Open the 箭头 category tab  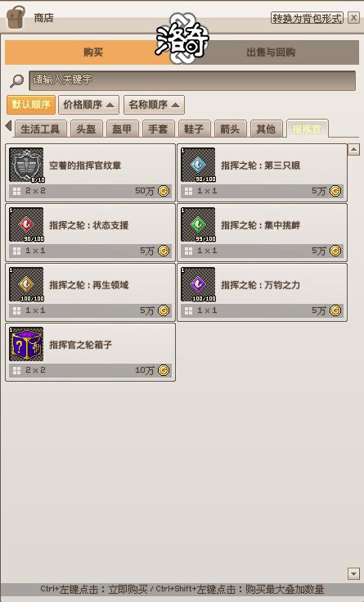(x=230, y=129)
